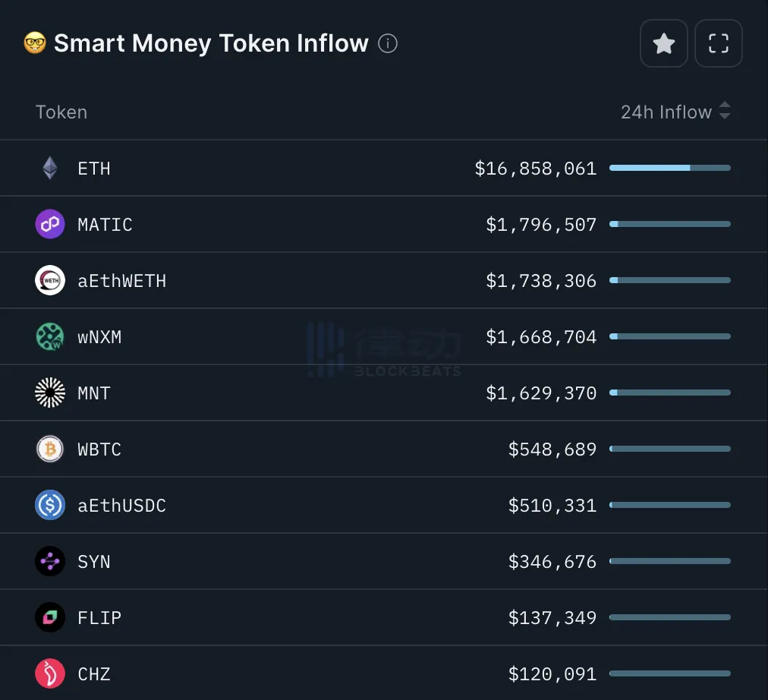The height and width of the screenshot is (700, 768).
Task: Click the MATIC inflow amount $1,796,507
Action: [541, 224]
